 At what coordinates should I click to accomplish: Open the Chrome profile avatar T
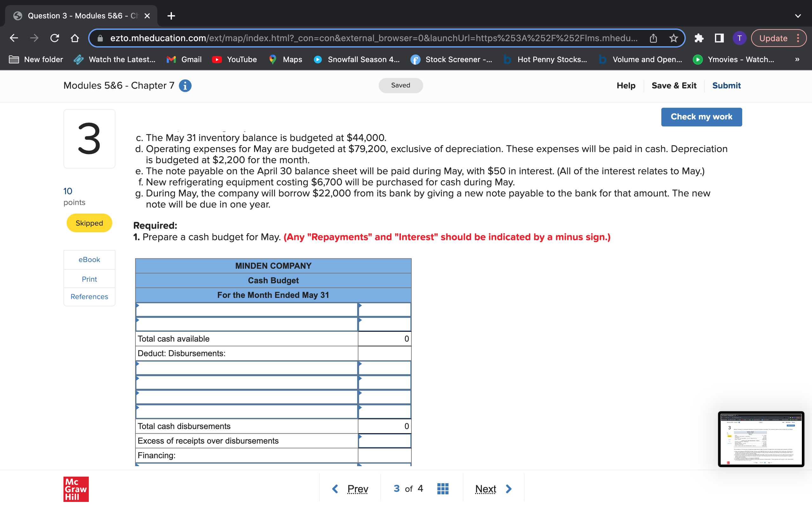(739, 38)
